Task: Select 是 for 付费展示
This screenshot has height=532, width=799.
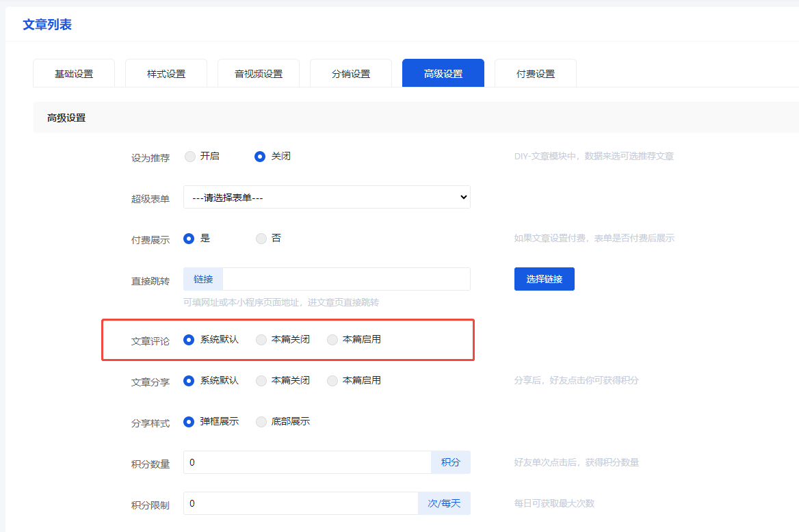Action: coord(189,239)
